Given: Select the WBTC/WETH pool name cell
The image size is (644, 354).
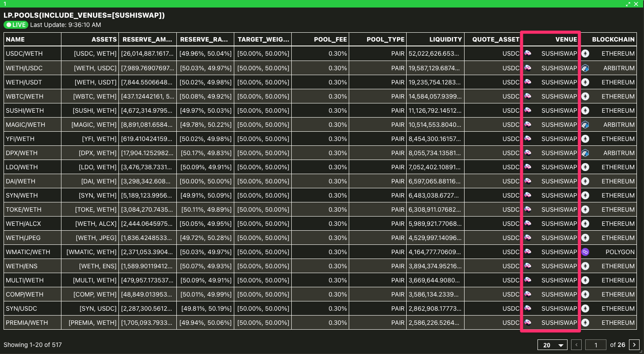Looking at the screenshot, I should (x=33, y=96).
